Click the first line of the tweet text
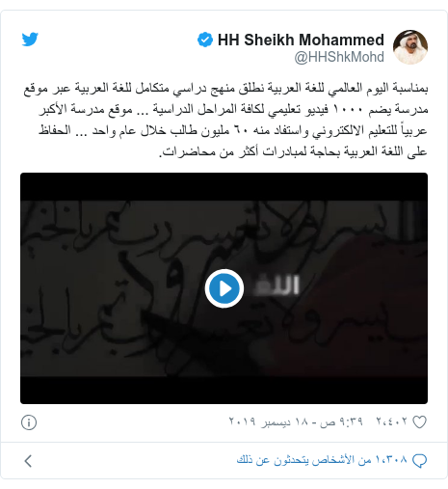 225,89
